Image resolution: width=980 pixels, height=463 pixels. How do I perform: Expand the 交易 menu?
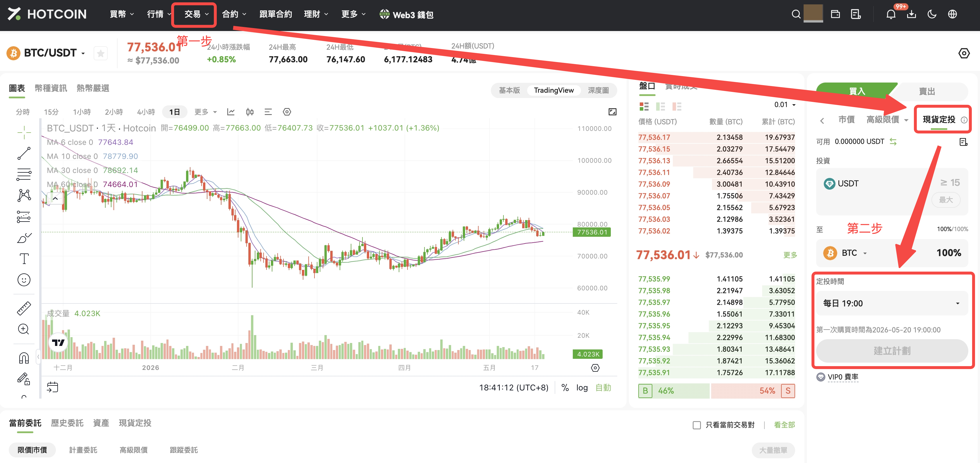click(x=196, y=14)
